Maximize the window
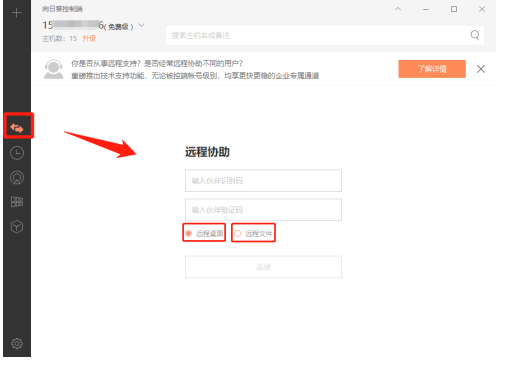This screenshot has height=365, width=514. 454,9
